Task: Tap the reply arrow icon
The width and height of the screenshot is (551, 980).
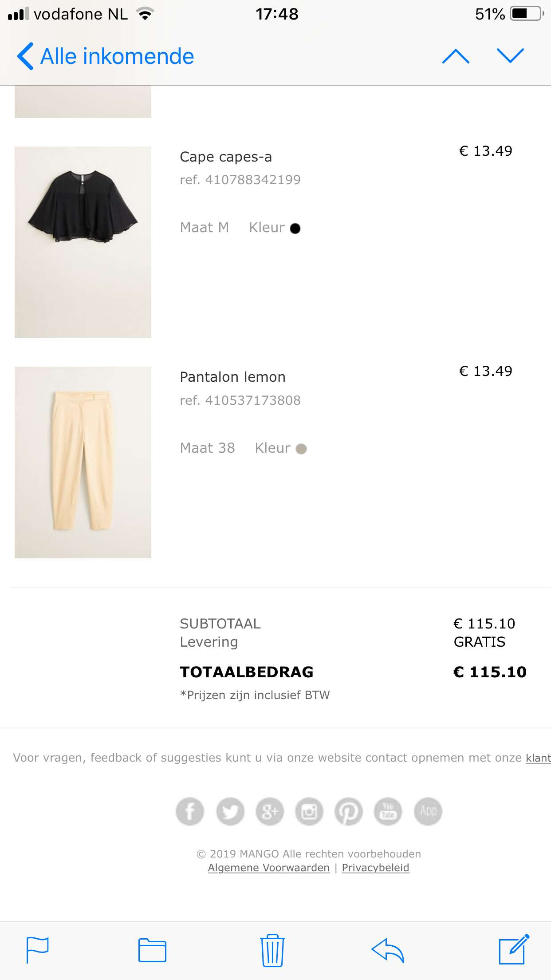Action: [x=388, y=950]
